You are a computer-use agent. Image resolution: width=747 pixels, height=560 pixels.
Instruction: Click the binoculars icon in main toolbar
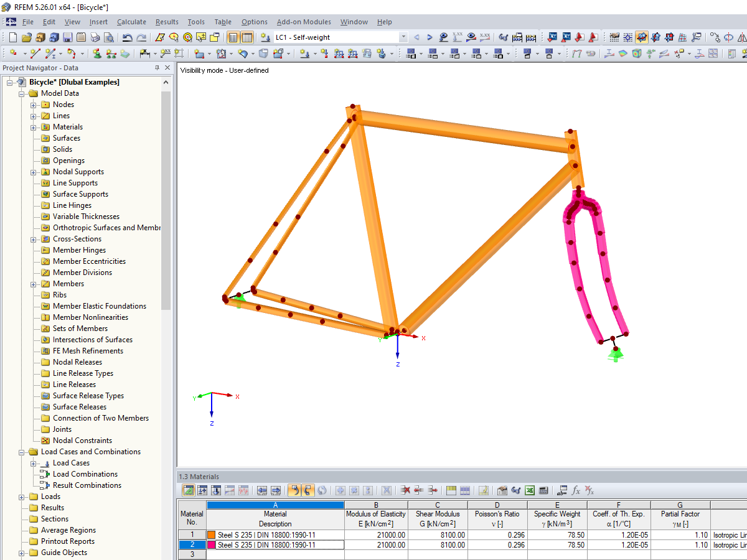pyautogui.click(x=503, y=37)
